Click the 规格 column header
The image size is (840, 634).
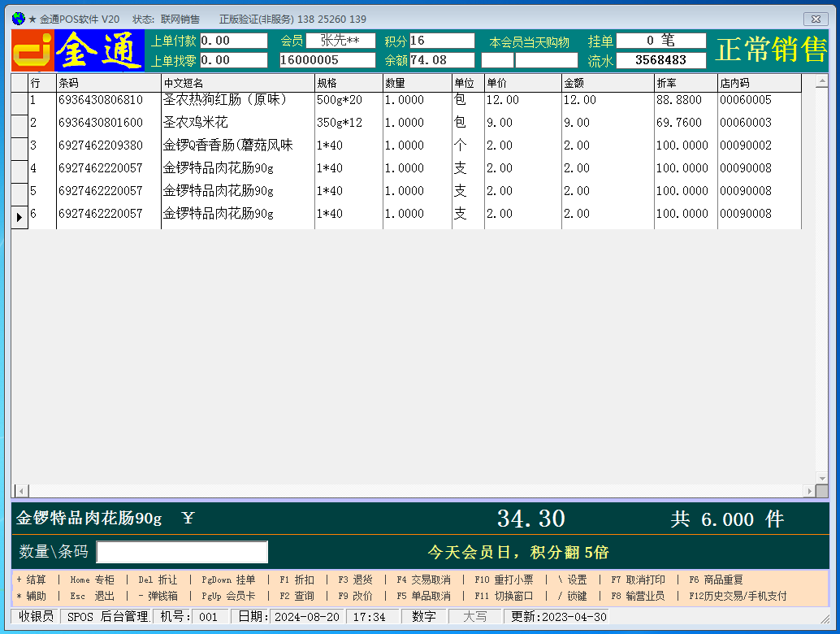[349, 83]
